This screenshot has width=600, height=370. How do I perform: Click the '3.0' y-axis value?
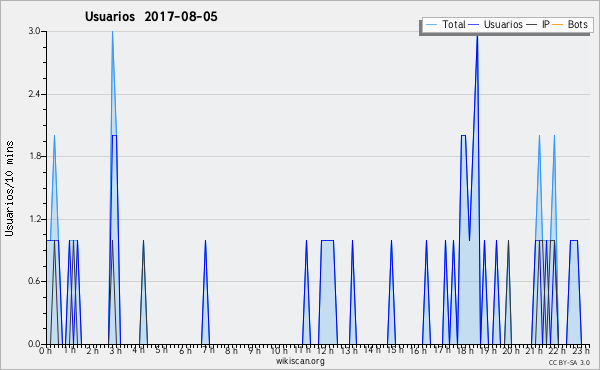click(34, 31)
